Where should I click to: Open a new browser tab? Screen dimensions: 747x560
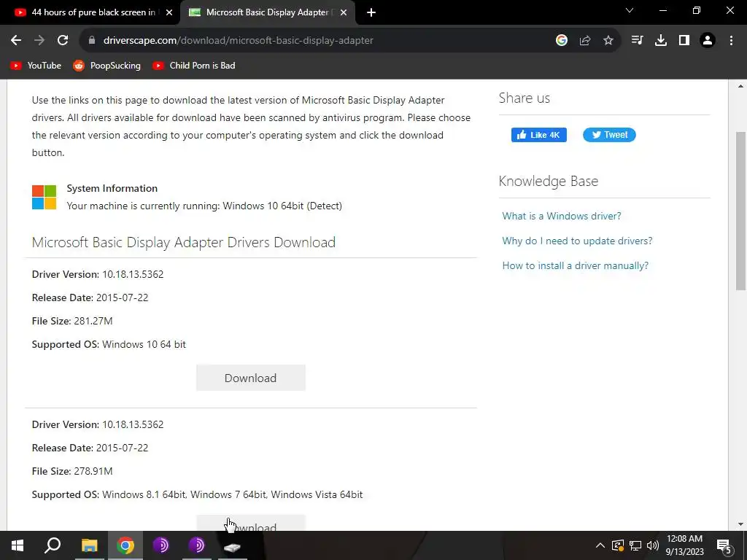pos(371,12)
